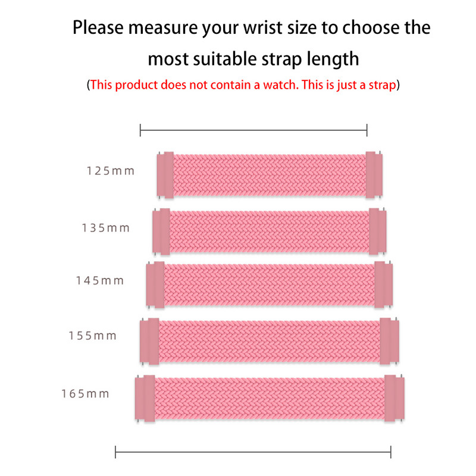Select the 125mm pink braided strap

270,175
